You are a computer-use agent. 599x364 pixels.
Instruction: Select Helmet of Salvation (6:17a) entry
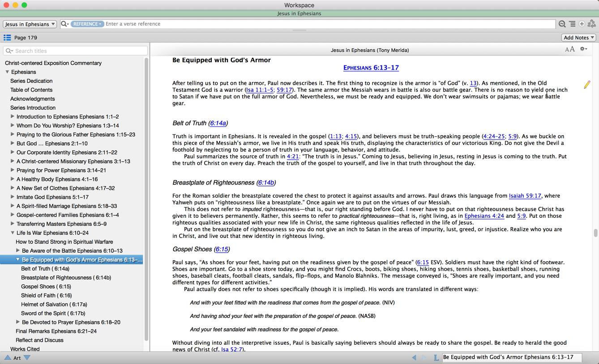54,305
